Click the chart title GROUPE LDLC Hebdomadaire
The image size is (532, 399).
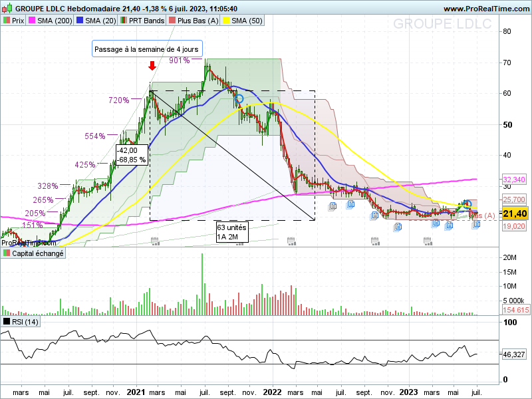click(68, 9)
